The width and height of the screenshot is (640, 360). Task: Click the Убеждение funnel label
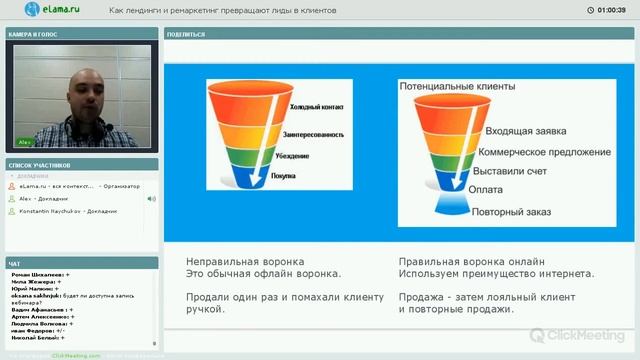point(292,156)
